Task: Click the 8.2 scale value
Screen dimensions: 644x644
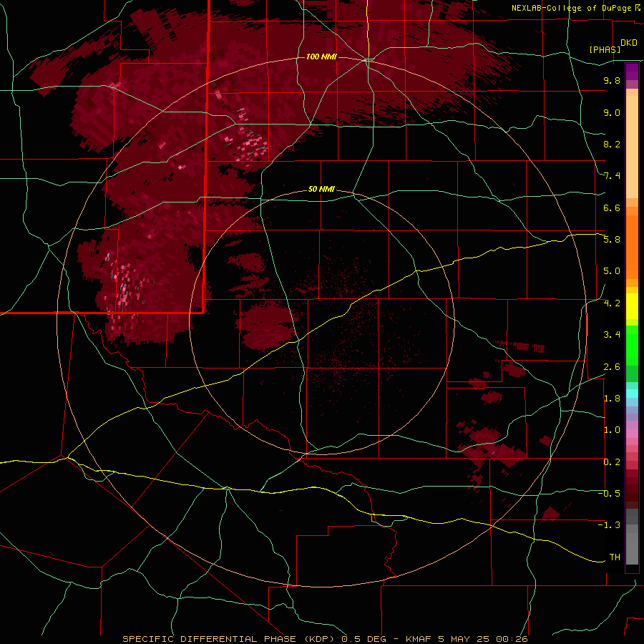Action: click(x=612, y=144)
